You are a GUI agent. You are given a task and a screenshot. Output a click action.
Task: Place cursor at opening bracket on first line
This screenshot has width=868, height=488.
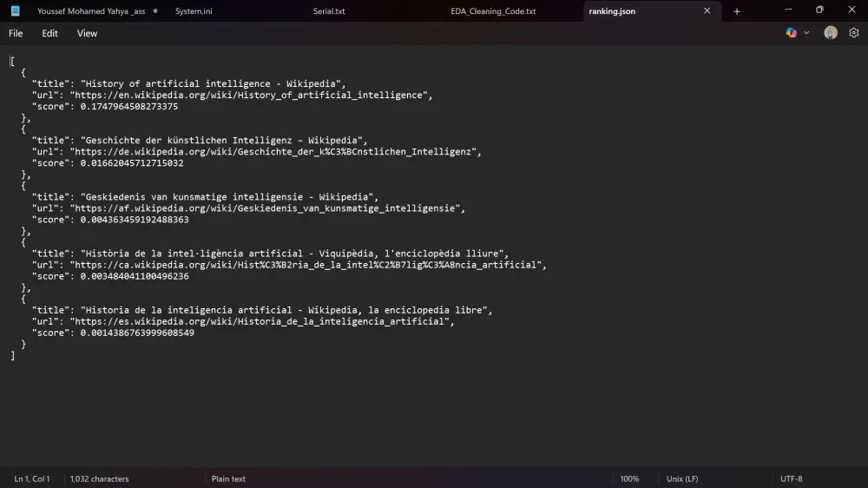coord(12,61)
